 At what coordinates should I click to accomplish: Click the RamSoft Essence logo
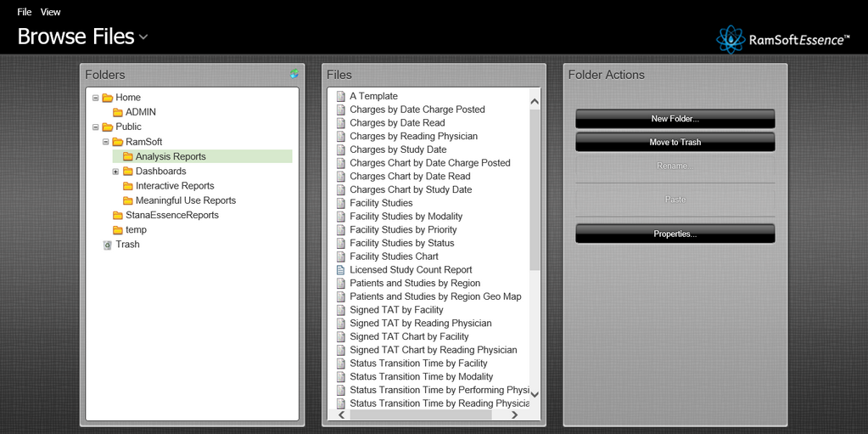[x=782, y=39]
